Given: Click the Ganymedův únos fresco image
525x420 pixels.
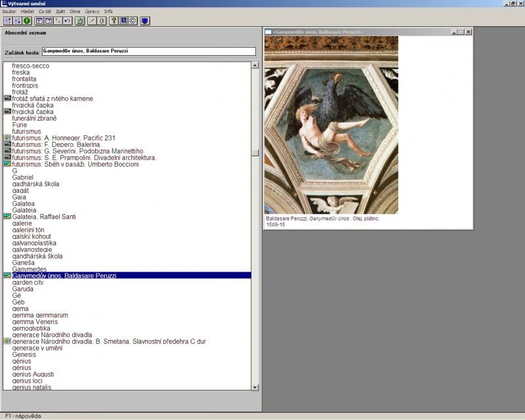Looking at the screenshot, I should pos(331,125).
